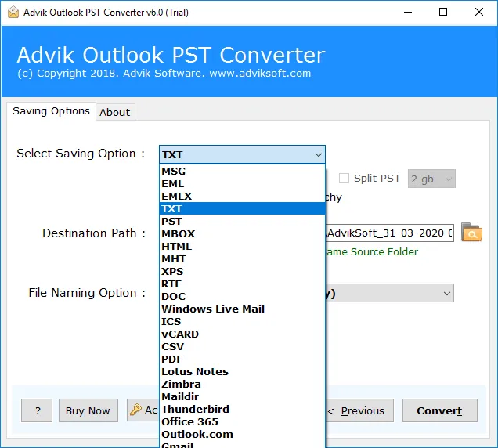Select Office 365 option
The image size is (498, 448).
coord(242,421)
